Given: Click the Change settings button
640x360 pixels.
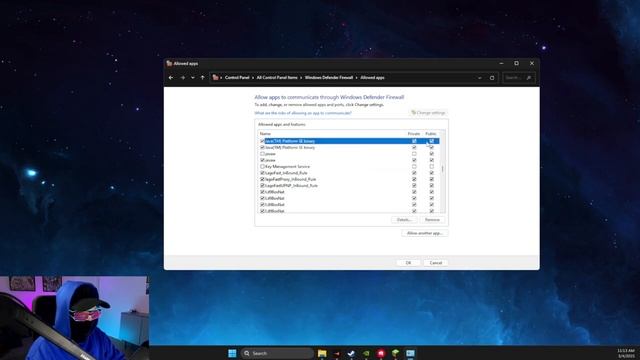Looking at the screenshot, I should pyautogui.click(x=428, y=113).
